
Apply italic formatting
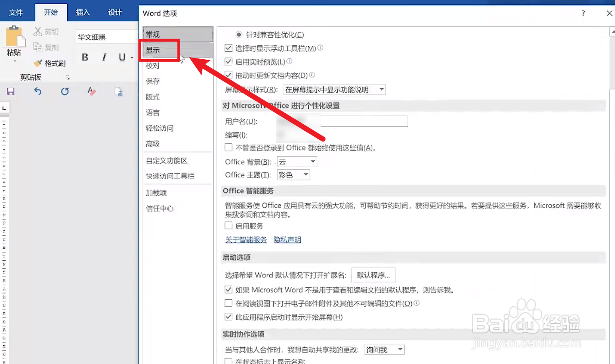pyautogui.click(x=103, y=57)
